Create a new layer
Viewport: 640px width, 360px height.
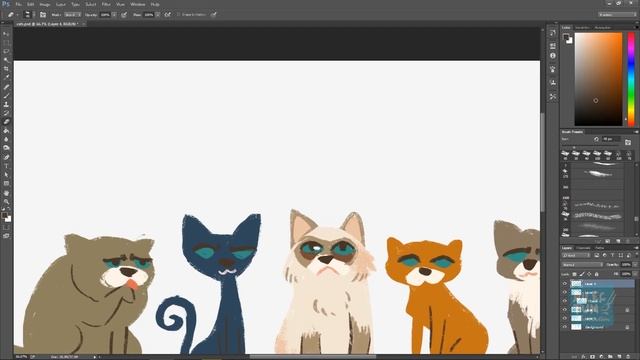(619, 356)
